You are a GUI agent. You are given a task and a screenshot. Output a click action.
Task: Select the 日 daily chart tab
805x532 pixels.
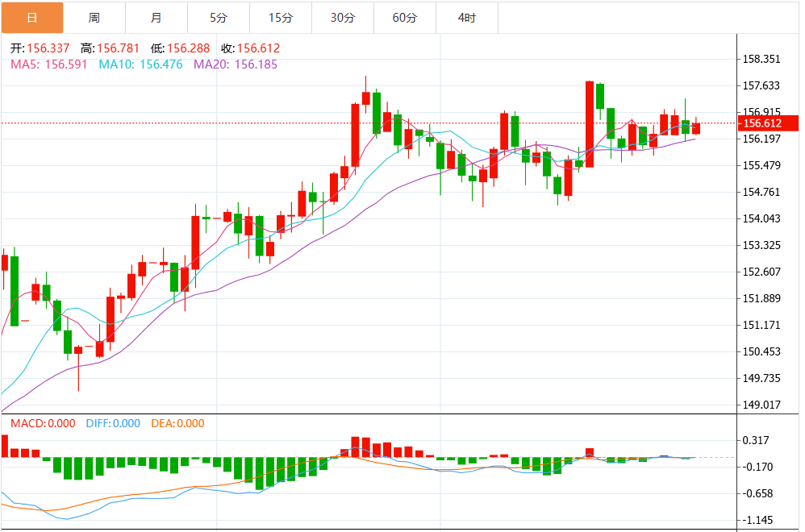[x=32, y=18]
